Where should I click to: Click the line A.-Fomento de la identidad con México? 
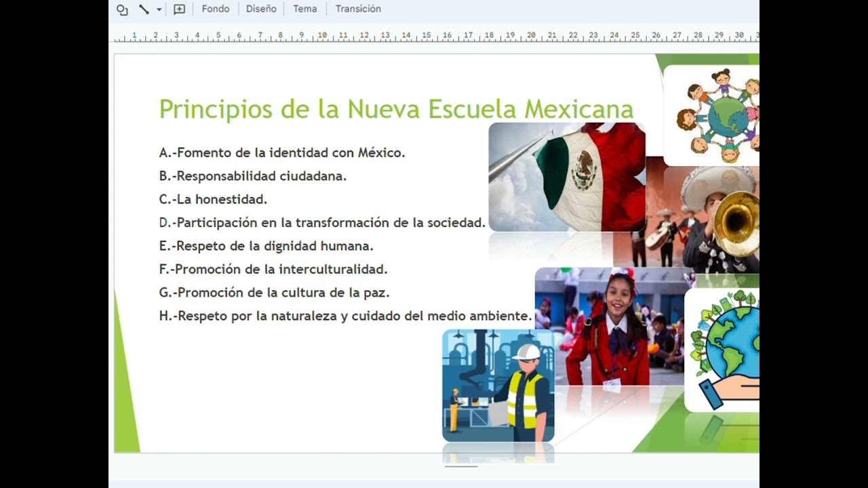tap(282, 152)
